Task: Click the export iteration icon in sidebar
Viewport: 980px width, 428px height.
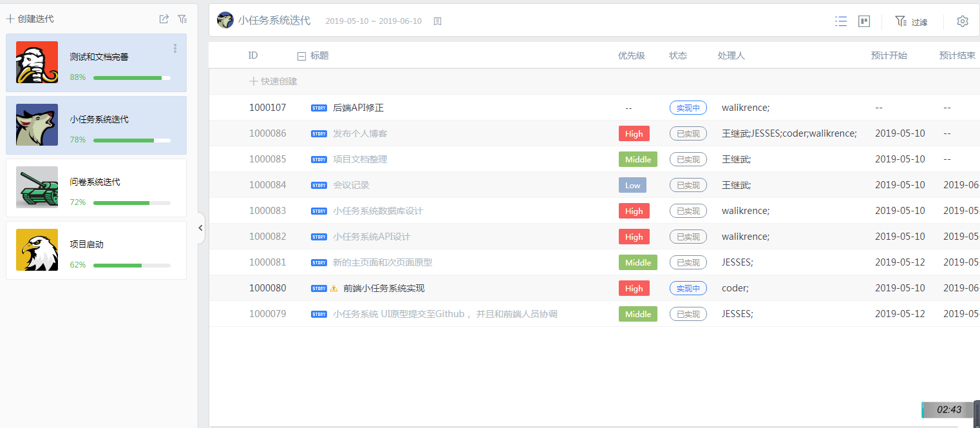Action: click(x=164, y=19)
